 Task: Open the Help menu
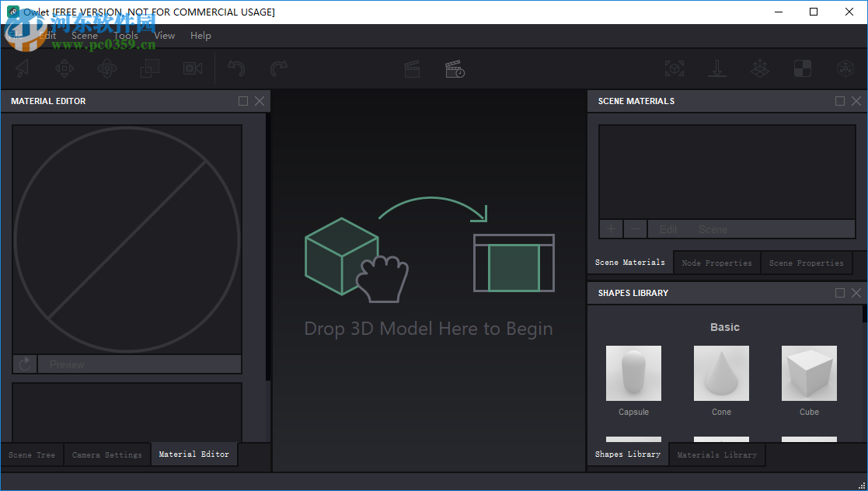pyautogui.click(x=200, y=36)
